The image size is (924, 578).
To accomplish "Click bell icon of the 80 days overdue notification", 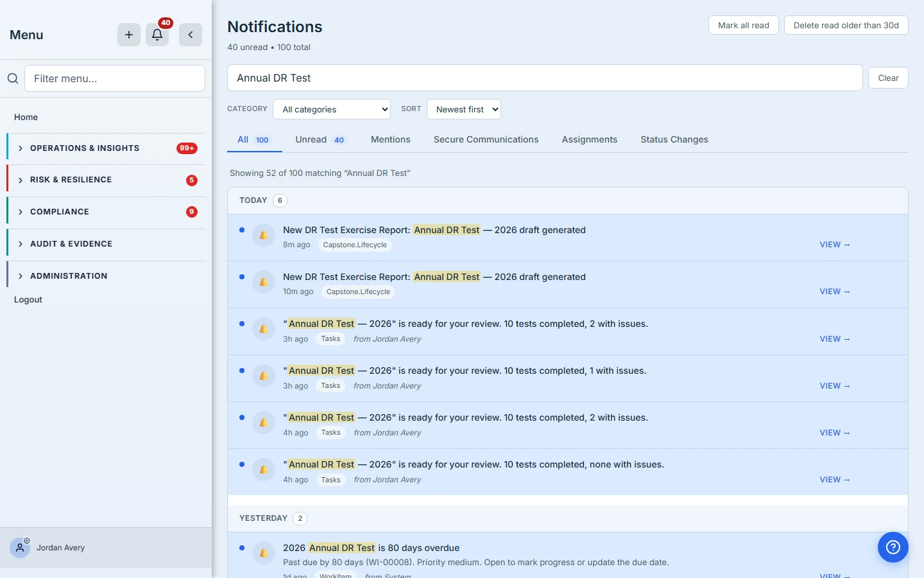I will [x=264, y=553].
